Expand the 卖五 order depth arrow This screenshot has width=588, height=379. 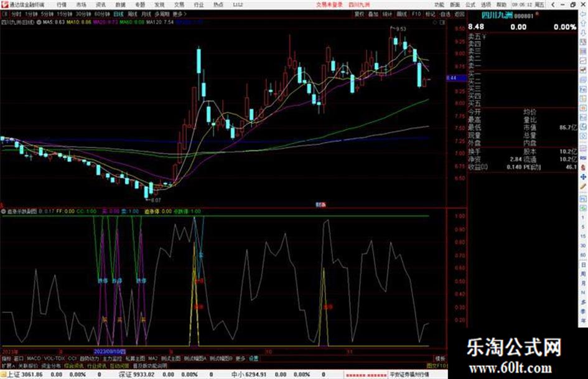483,37
